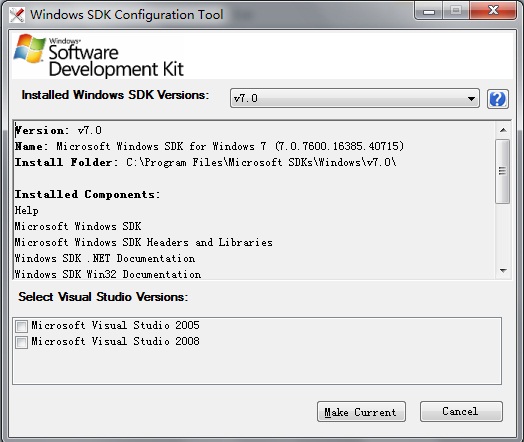Click the Make Current button

(361, 412)
